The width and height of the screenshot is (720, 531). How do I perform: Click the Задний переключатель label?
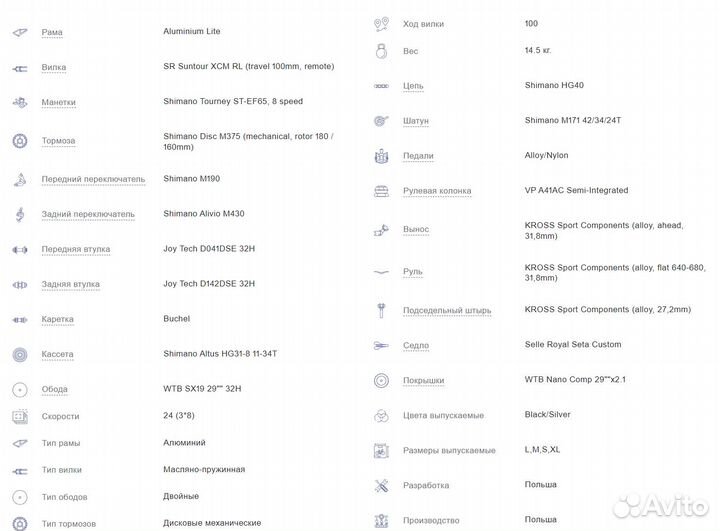[x=87, y=214]
